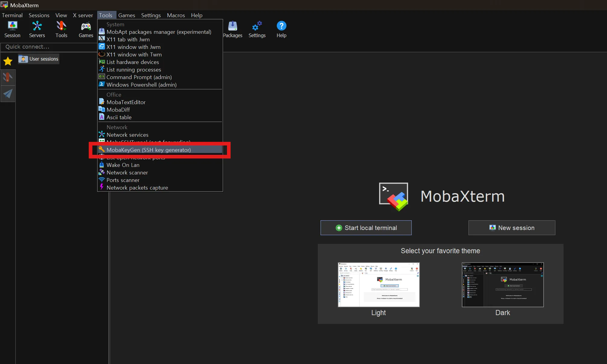
Task: Launch Windows Powershell (admin) menu entry
Action: tap(141, 85)
